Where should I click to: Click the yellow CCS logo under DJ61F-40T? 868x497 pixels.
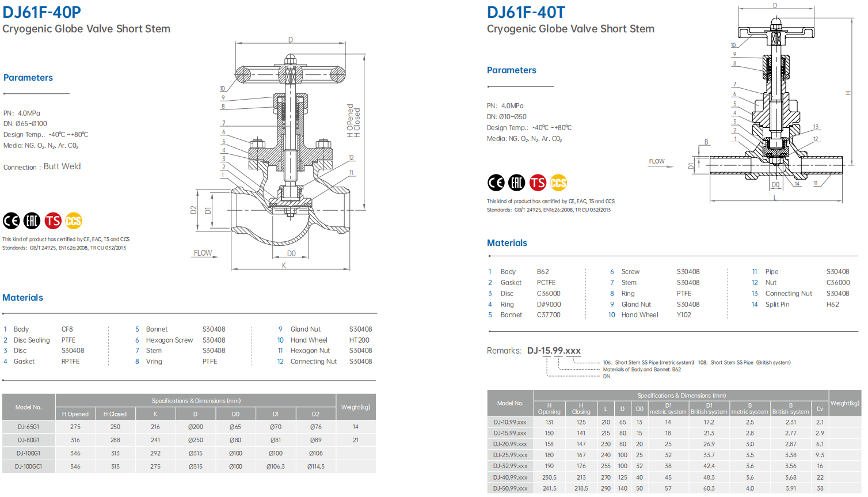coord(558,183)
